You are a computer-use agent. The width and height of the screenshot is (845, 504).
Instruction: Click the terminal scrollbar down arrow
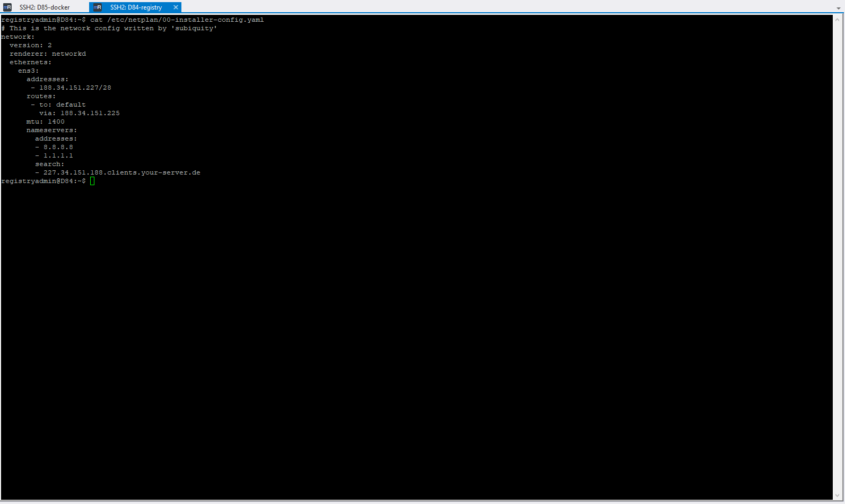click(x=838, y=496)
